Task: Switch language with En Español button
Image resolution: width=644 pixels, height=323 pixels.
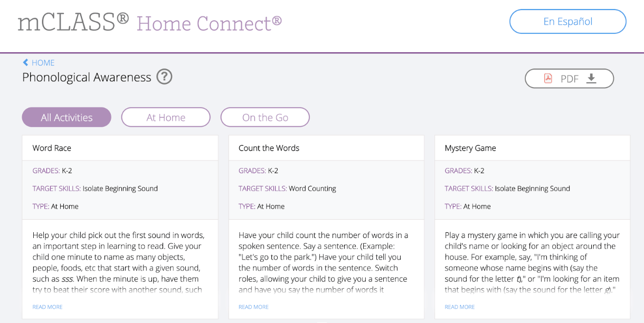Action: point(568,22)
